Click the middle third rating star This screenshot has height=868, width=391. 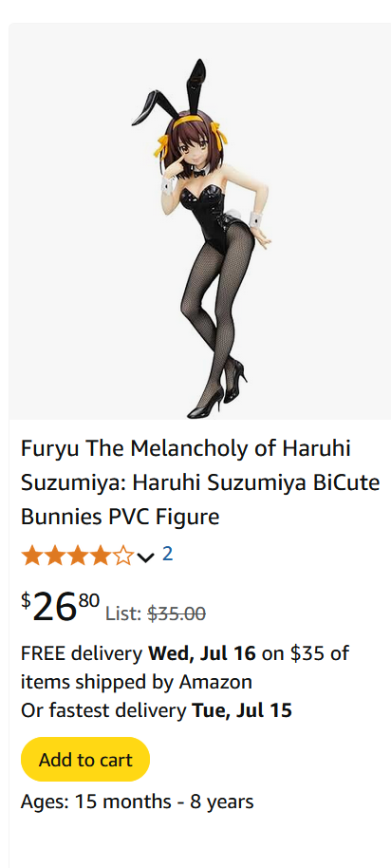[x=78, y=556]
